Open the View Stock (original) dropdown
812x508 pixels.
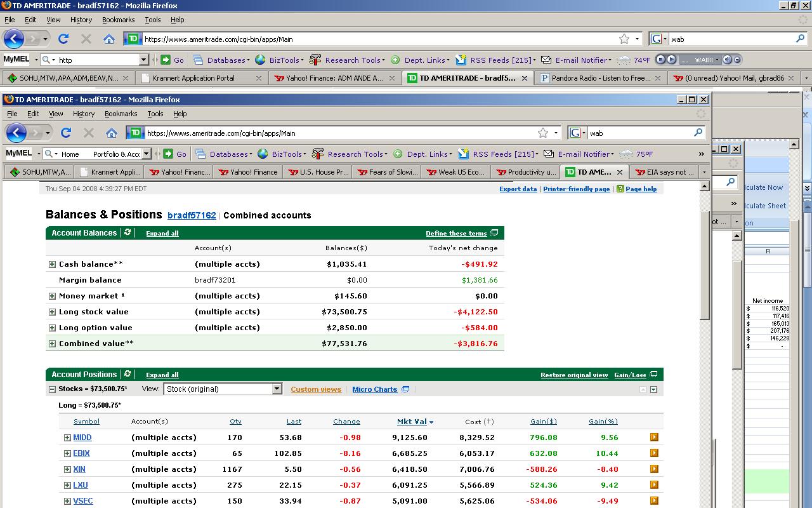[277, 389]
